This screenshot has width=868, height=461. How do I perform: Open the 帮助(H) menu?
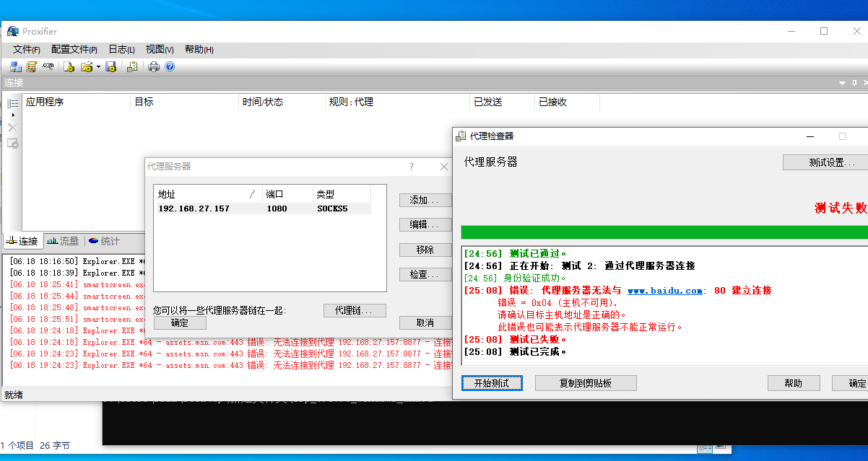pos(199,50)
